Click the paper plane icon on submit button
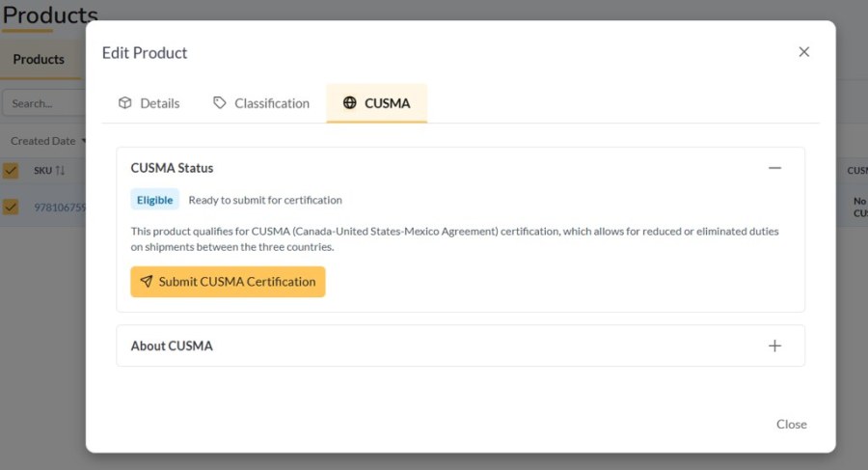This screenshot has height=470, width=868. click(x=147, y=282)
